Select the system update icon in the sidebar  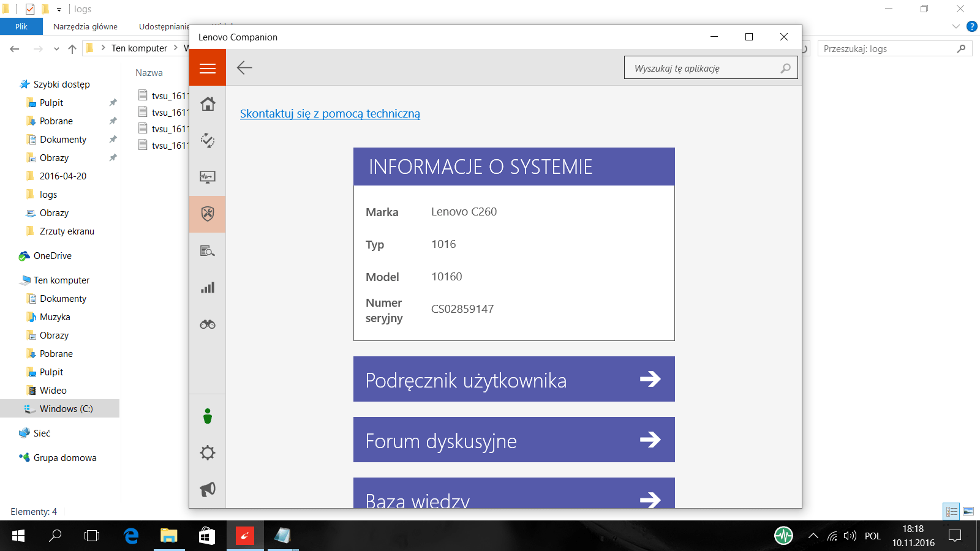tap(208, 141)
